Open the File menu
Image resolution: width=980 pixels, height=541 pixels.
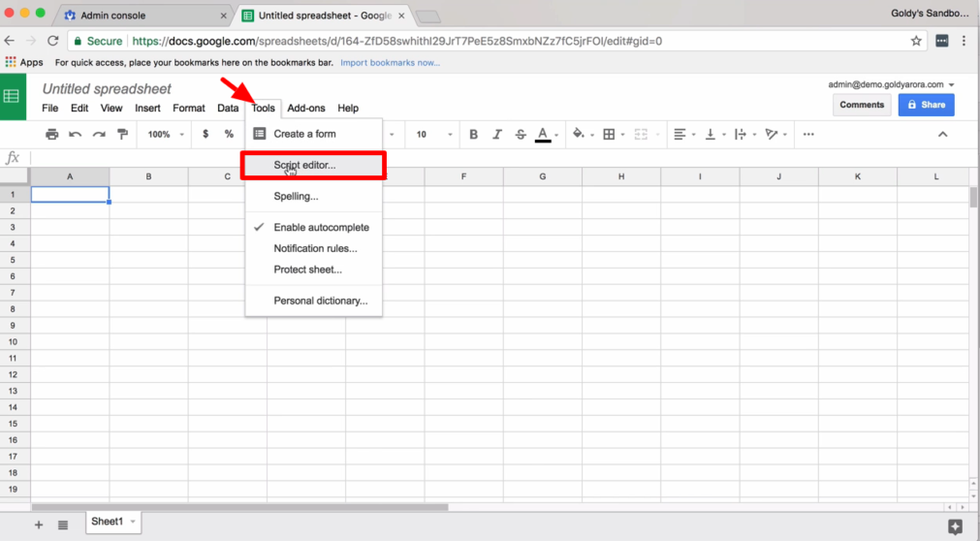[x=50, y=109]
